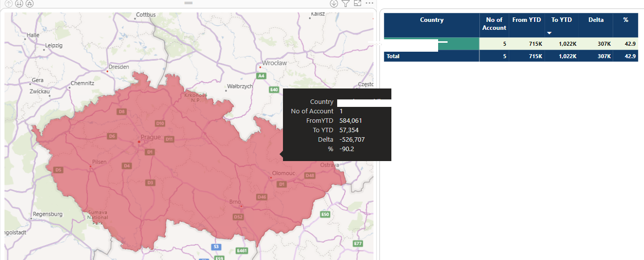Screen dimensions: 644x260
Task: Click the D10 highway badge
Action: 160,123
